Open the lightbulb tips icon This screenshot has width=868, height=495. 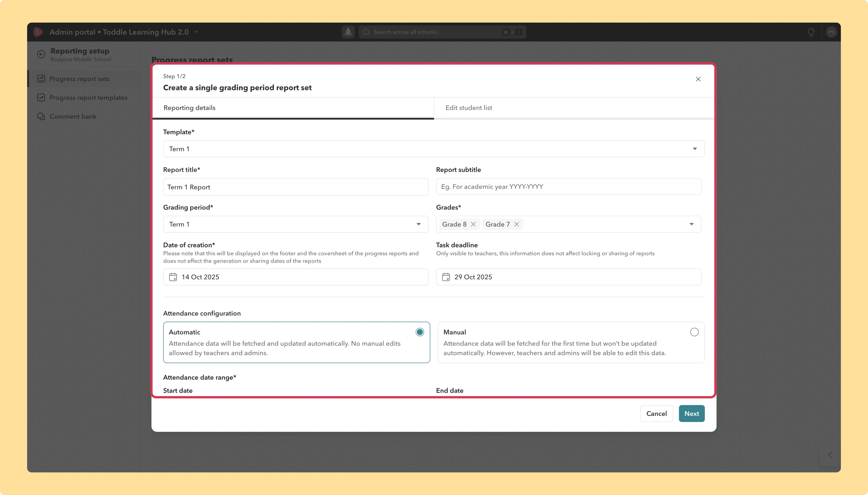(811, 32)
